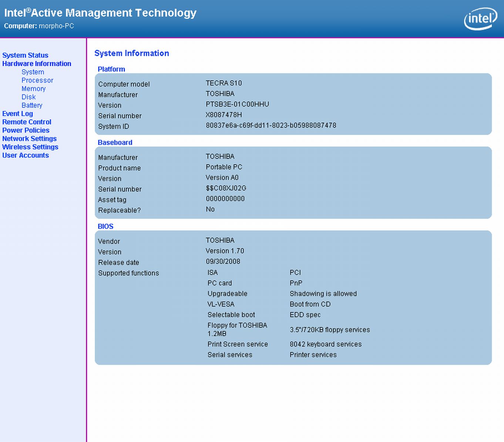Manage User Accounts from the sidebar
The image size is (504, 442).
pos(26,155)
